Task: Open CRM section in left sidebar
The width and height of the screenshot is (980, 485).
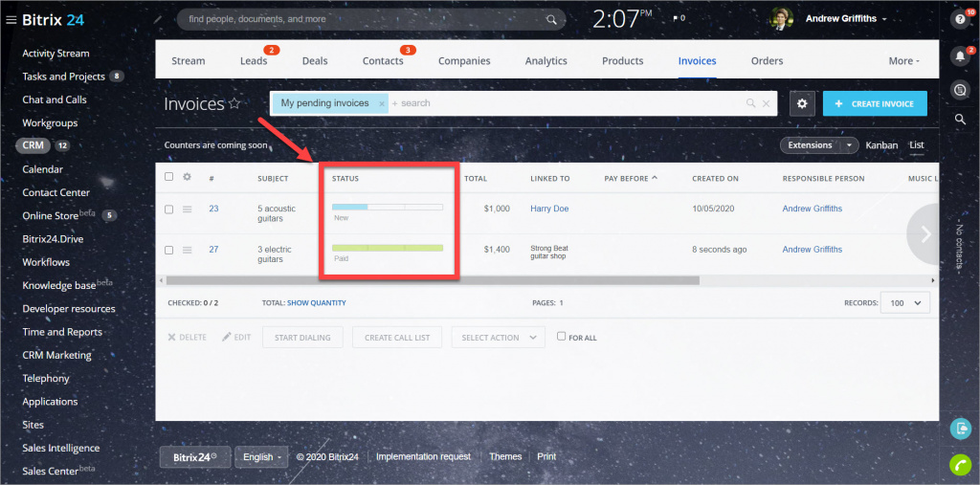Action: [x=33, y=145]
